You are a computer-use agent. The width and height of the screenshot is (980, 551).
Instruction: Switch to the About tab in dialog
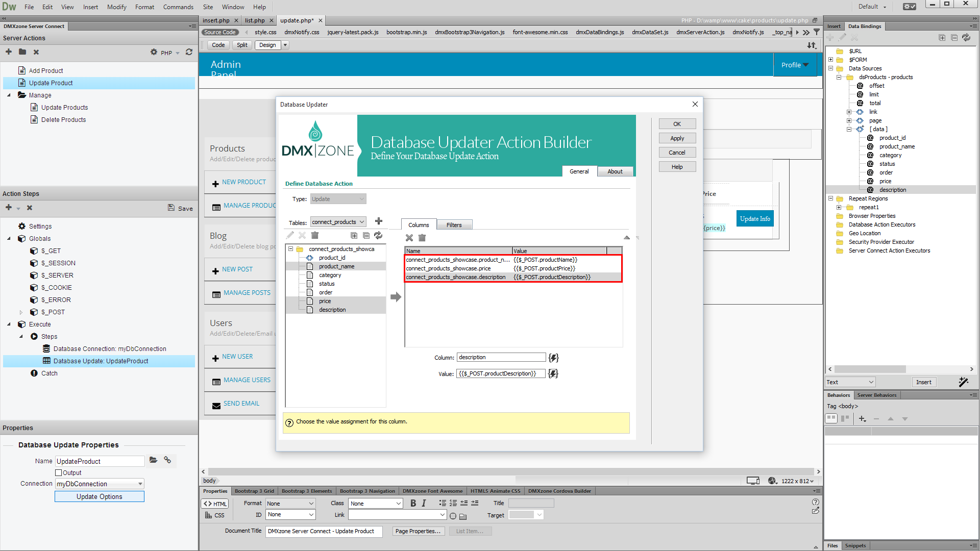[615, 171]
